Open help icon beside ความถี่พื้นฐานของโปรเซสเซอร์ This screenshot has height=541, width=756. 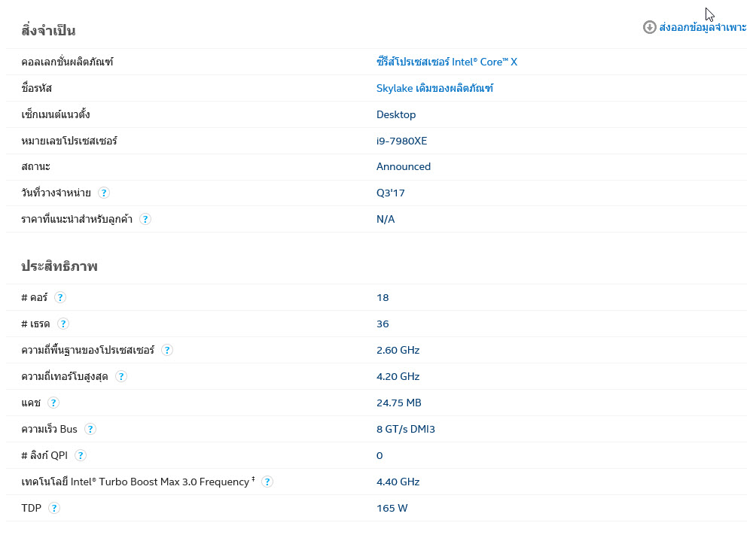click(167, 350)
